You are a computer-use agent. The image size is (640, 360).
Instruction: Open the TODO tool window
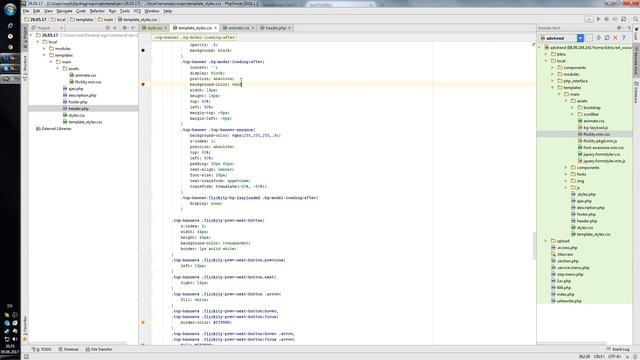(x=42, y=349)
